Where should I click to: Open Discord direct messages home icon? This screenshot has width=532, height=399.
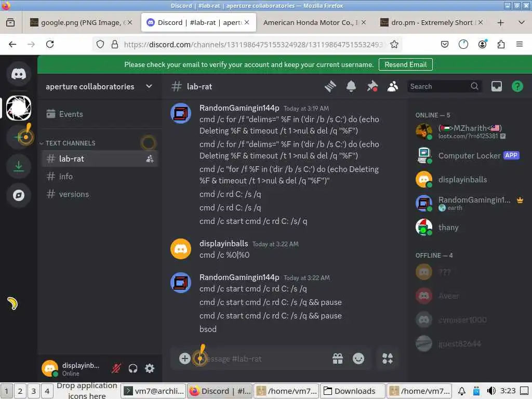point(19,74)
